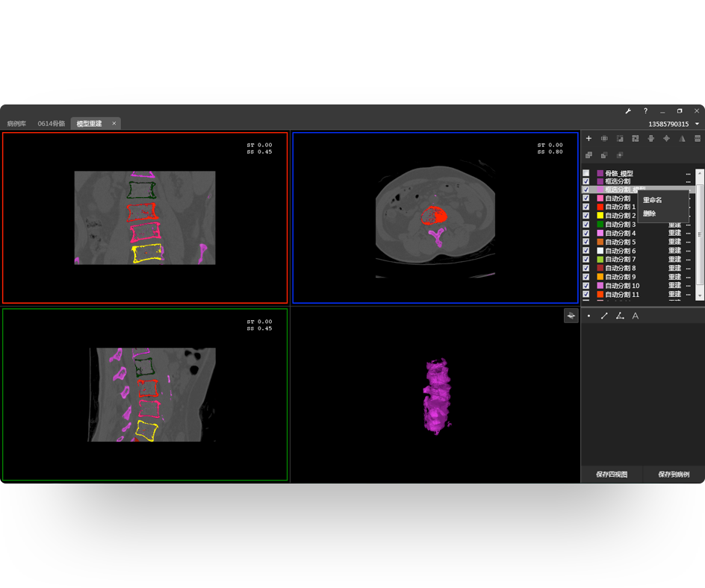The width and height of the screenshot is (705, 588).
Task: Enable the 骨骼_模型 checkbox
Action: (x=586, y=173)
